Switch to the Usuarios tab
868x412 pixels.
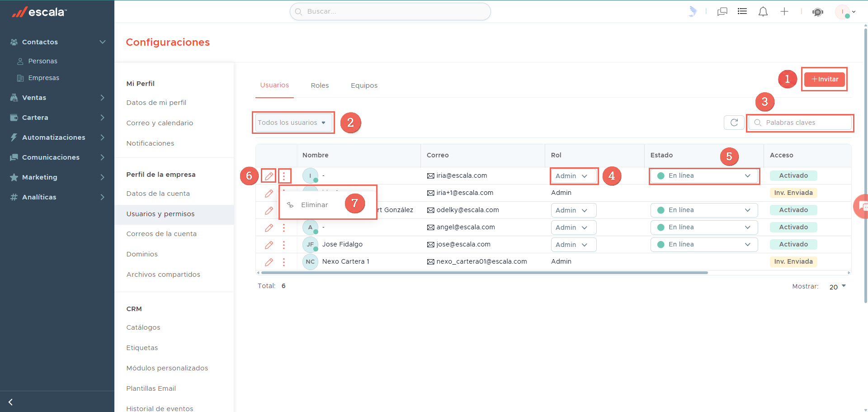point(274,85)
